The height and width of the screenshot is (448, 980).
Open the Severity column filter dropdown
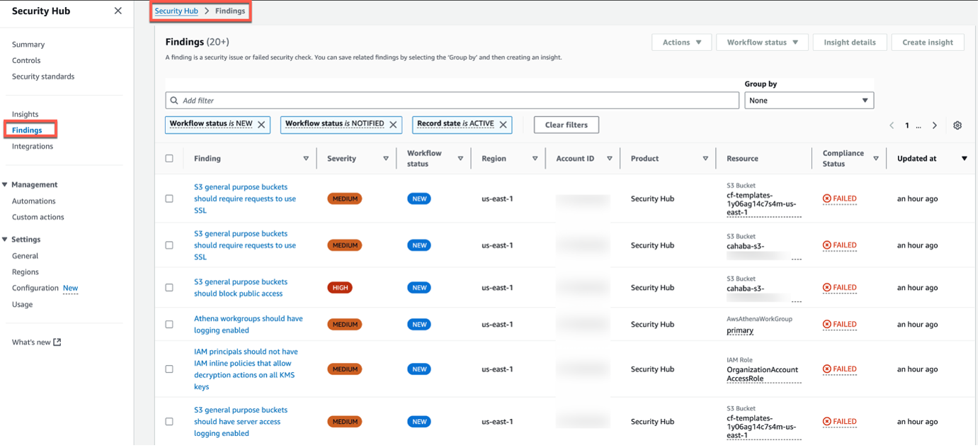tap(385, 158)
